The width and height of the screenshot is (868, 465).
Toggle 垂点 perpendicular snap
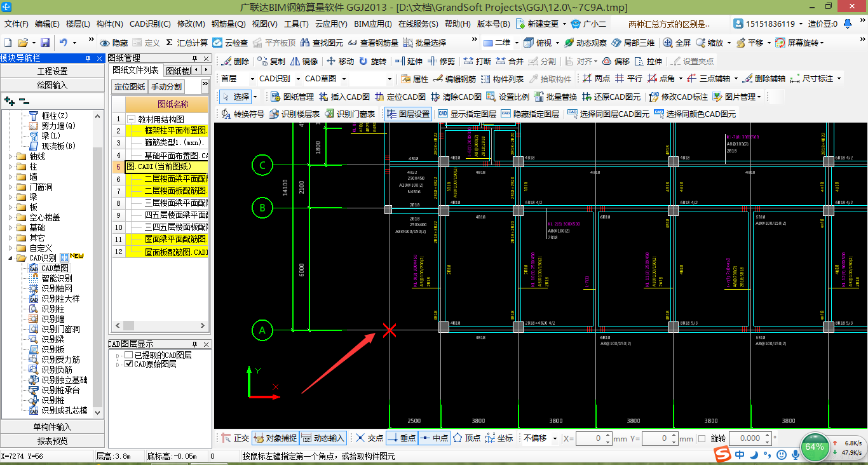pyautogui.click(x=402, y=438)
